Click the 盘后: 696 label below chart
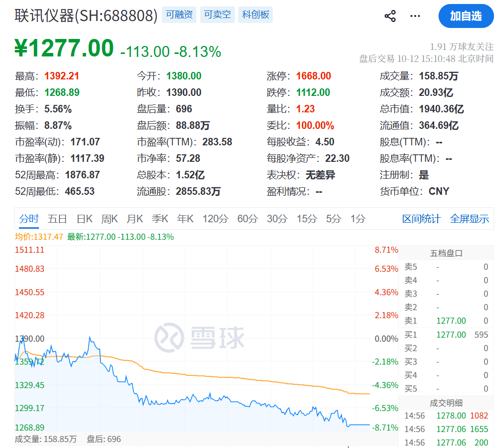503x448 pixels. coord(103,440)
